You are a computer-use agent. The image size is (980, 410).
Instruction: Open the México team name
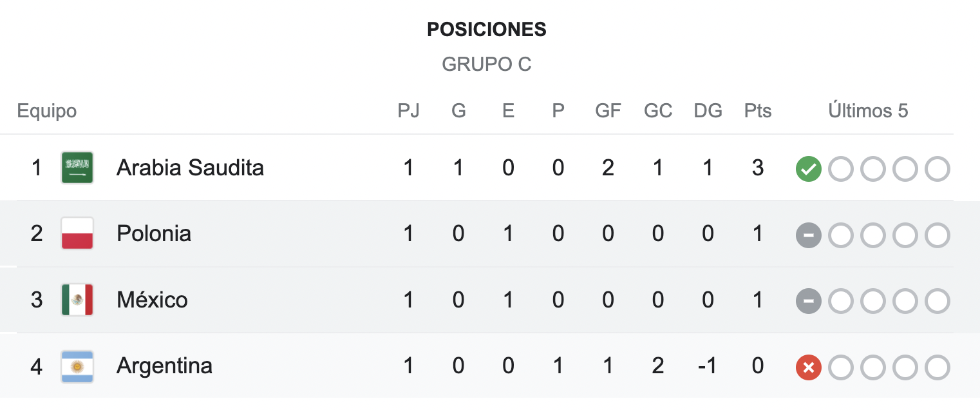pos(152,300)
